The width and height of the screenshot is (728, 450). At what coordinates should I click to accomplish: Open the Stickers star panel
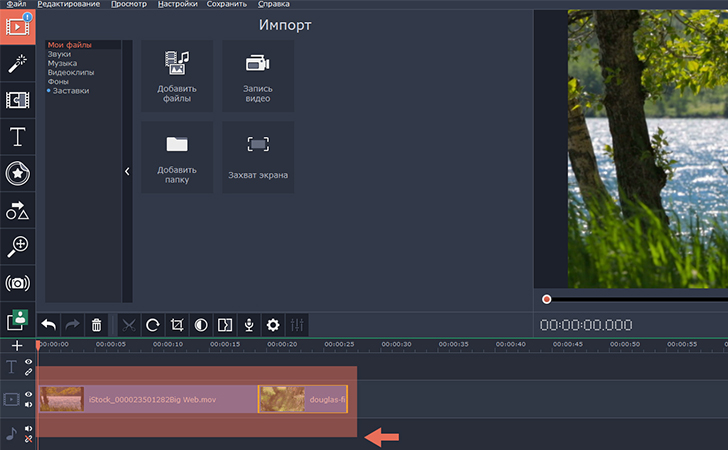click(17, 173)
